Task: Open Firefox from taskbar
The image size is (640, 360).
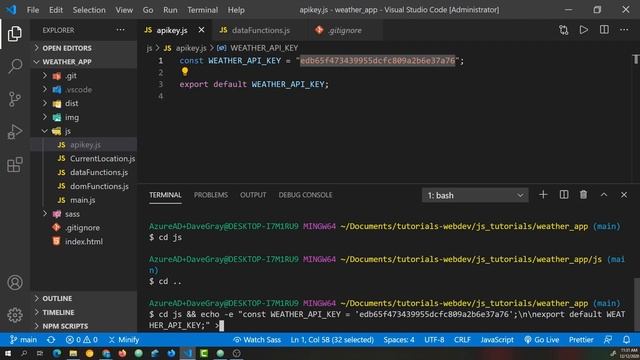Action: point(122,353)
